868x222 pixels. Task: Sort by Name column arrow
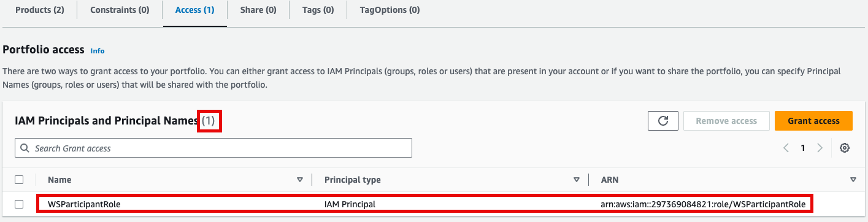coord(300,180)
